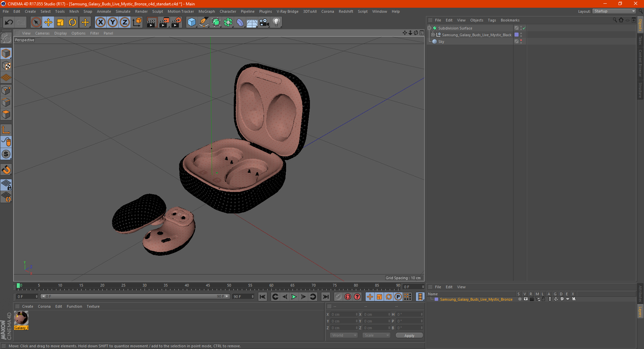Add a Cube primitive object
The height and width of the screenshot is (349, 644).
[x=192, y=22]
